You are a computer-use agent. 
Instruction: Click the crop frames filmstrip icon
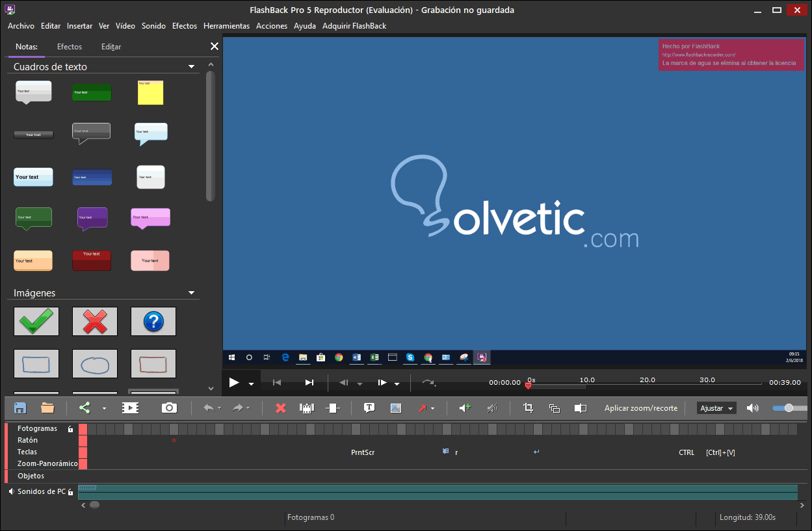point(307,408)
